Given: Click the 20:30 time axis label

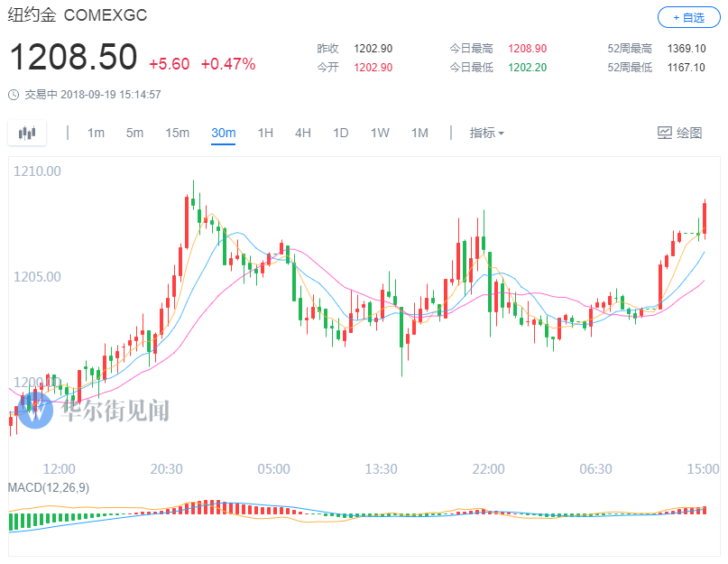Looking at the screenshot, I should click(x=166, y=468).
